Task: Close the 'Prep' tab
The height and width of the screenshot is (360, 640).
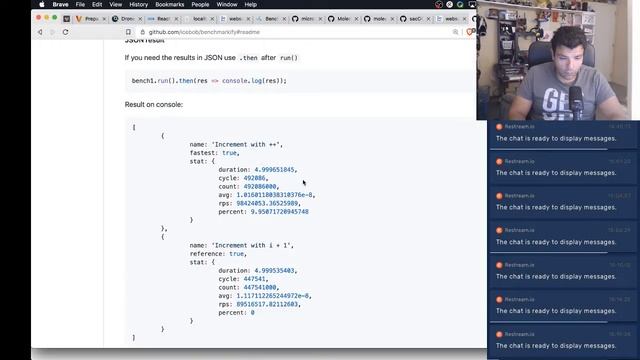Action: (x=104, y=19)
